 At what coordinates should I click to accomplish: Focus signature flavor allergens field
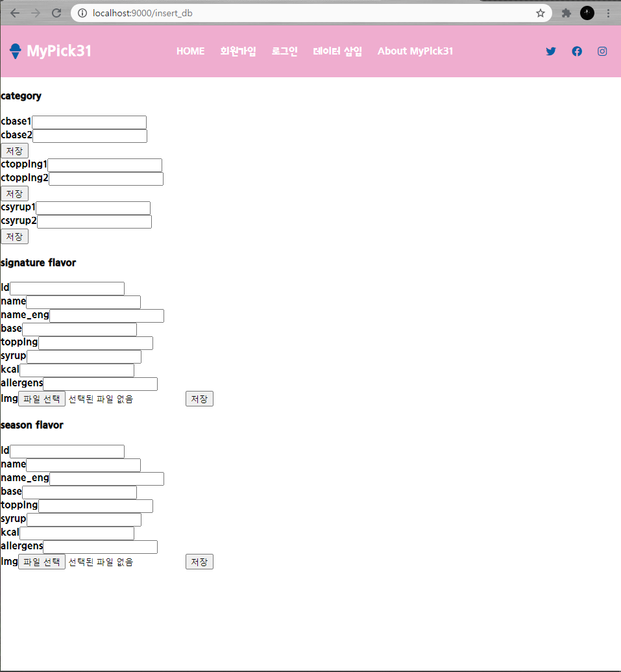[x=101, y=384]
